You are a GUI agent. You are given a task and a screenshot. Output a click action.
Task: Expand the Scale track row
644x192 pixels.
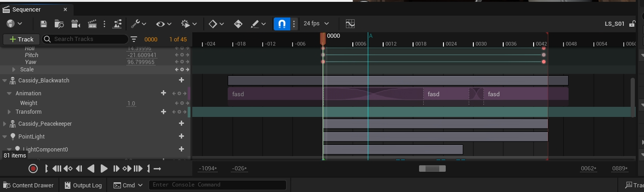[x=14, y=70]
